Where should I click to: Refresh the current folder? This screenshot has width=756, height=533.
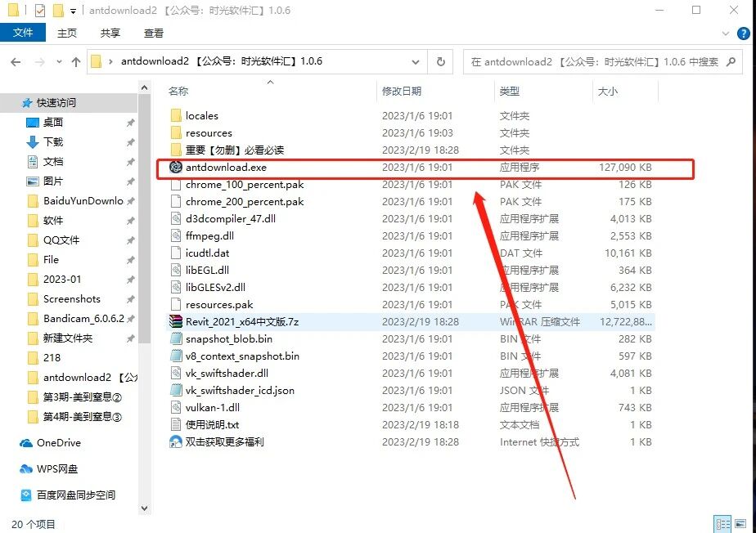point(441,61)
